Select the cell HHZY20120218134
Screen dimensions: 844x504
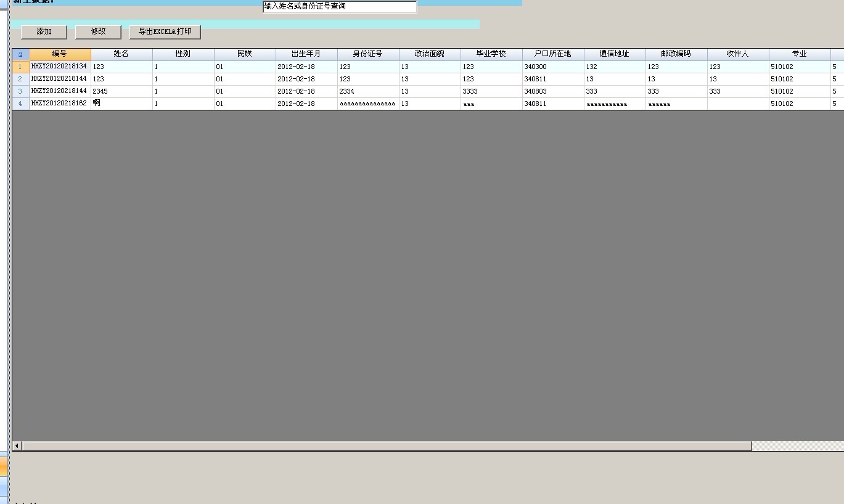click(x=60, y=67)
